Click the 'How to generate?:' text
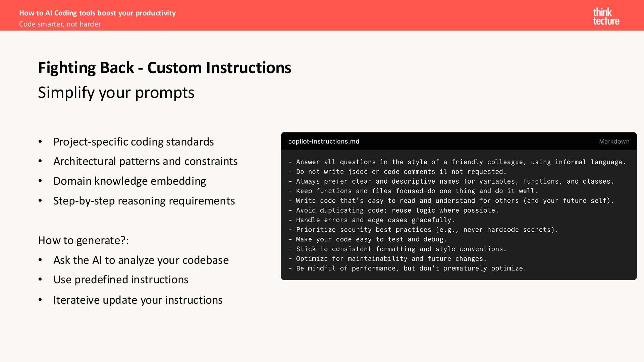Image resolution: width=644 pixels, height=362 pixels. [83, 240]
